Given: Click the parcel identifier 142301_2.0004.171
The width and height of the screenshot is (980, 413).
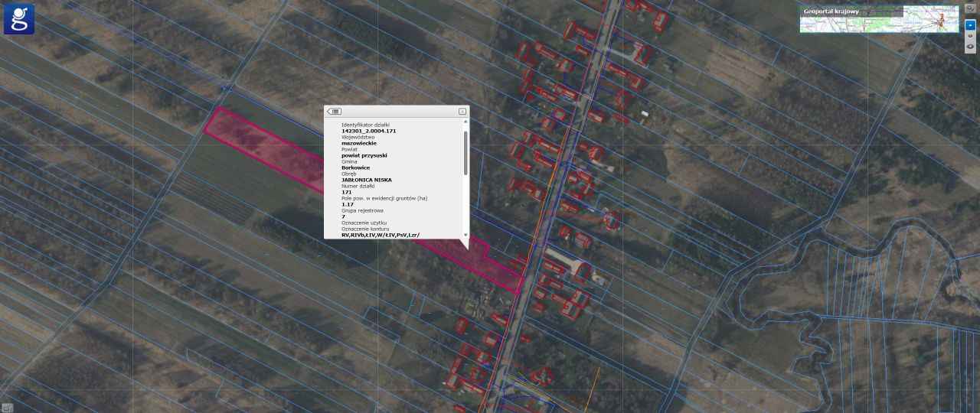Looking at the screenshot, I should pos(368,131).
